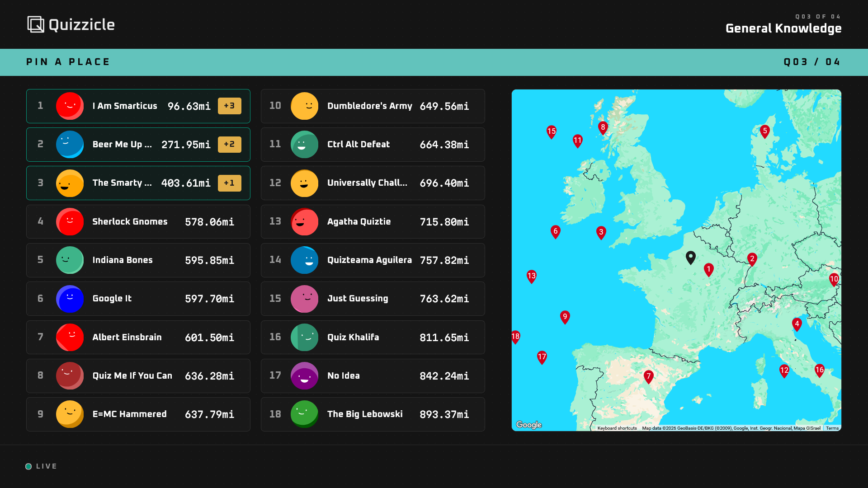Screen dimensions: 868x488
Task: Click Ctrl Alt Defeat green avatar
Action: 305,145
